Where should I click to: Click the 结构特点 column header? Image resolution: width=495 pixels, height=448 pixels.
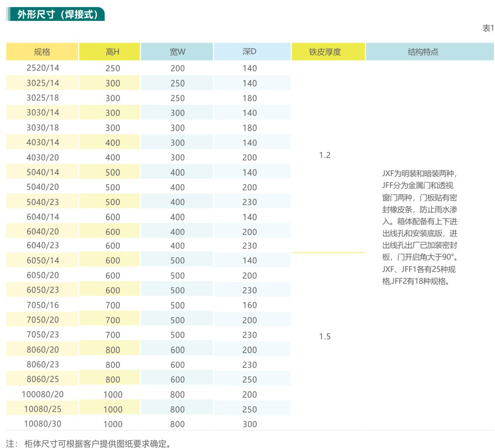click(x=423, y=52)
